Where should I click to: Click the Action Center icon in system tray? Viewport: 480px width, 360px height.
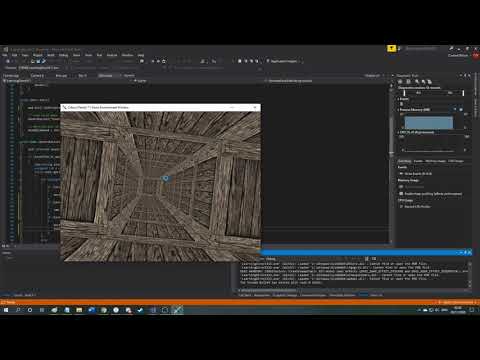point(472,310)
